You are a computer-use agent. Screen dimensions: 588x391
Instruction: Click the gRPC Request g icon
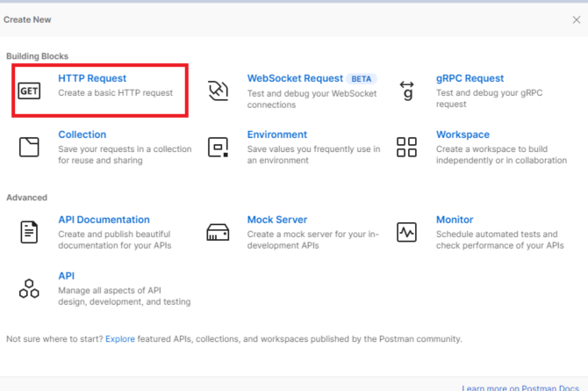[407, 91]
